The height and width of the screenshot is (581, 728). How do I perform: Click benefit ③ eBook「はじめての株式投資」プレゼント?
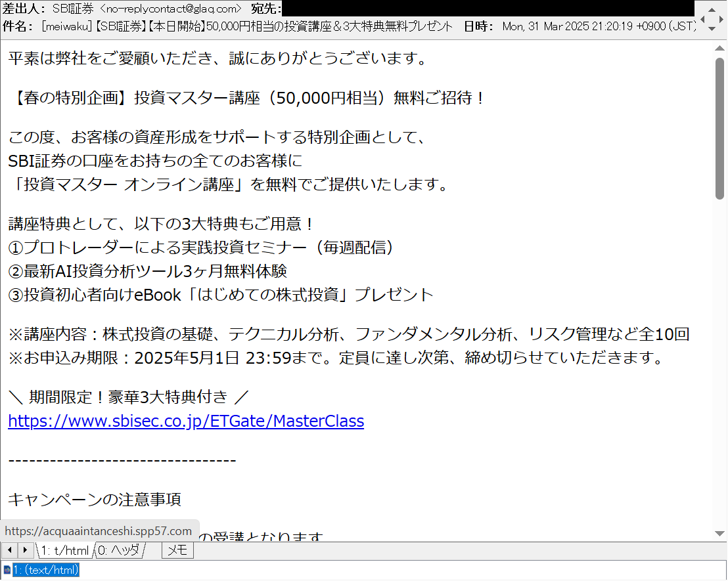pyautogui.click(x=221, y=295)
